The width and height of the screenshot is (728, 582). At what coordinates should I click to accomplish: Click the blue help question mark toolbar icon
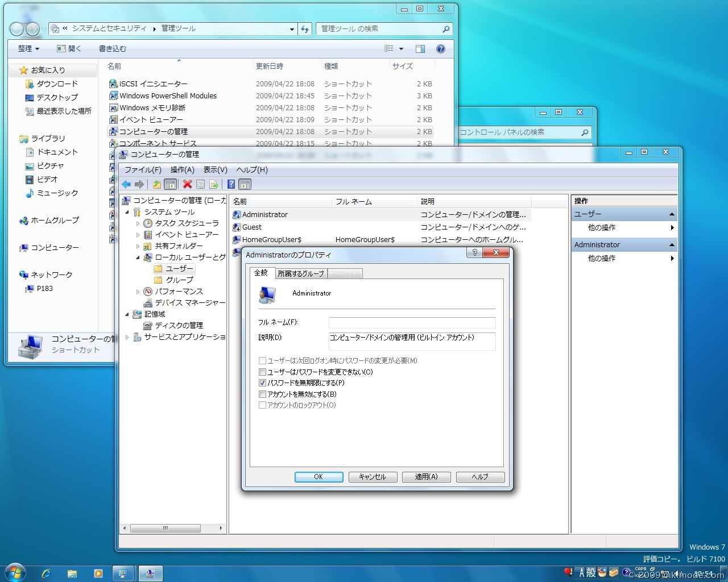pos(231,184)
